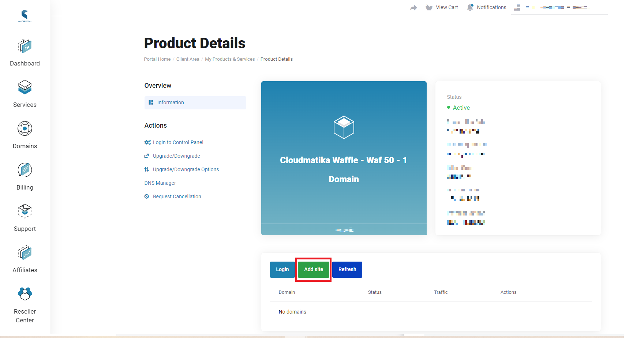Click the Actions column header in table
This screenshot has width=644, height=341.
tap(509, 292)
